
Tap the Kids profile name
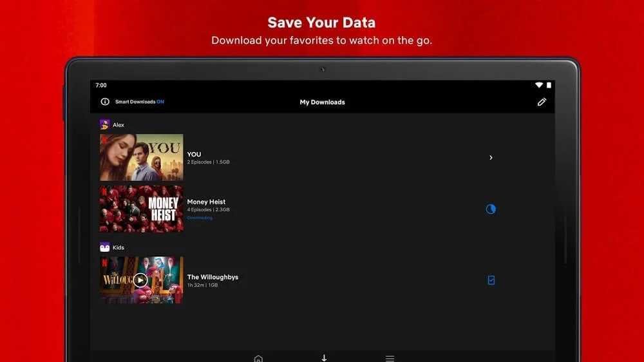click(x=118, y=247)
